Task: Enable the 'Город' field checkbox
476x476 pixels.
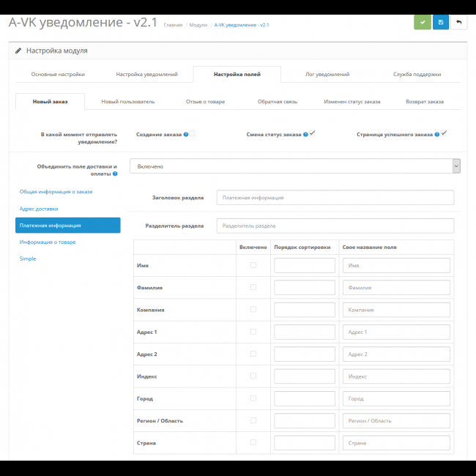Action: 253,398
